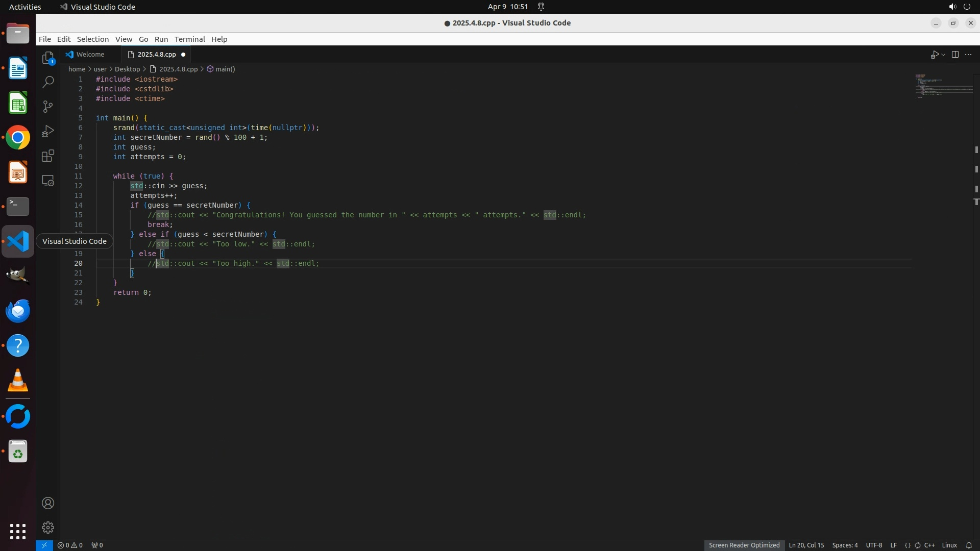This screenshot has width=980, height=551.
Task: Open the Source Control view
Action: click(48, 107)
